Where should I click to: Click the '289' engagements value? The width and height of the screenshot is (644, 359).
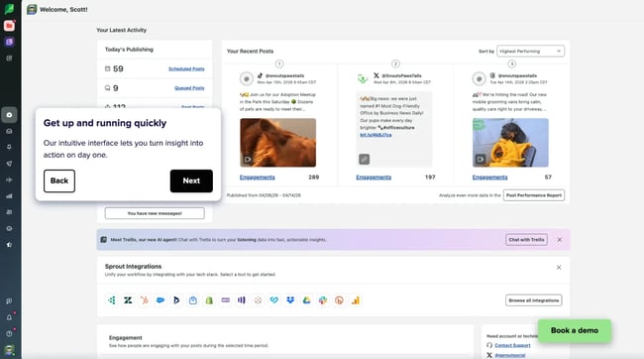(x=314, y=178)
